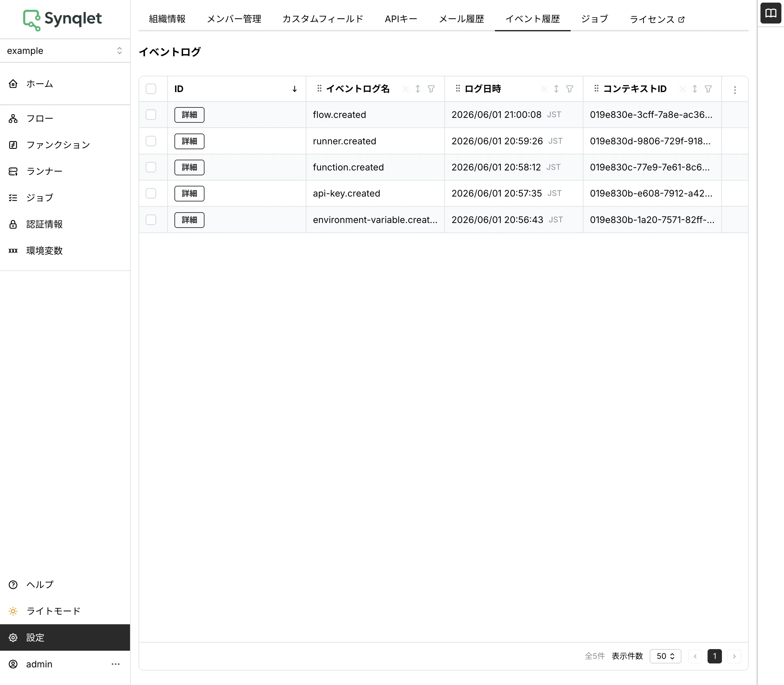This screenshot has width=784, height=685.
Task: Open the 表示件数 50 dropdown
Action: (x=665, y=656)
